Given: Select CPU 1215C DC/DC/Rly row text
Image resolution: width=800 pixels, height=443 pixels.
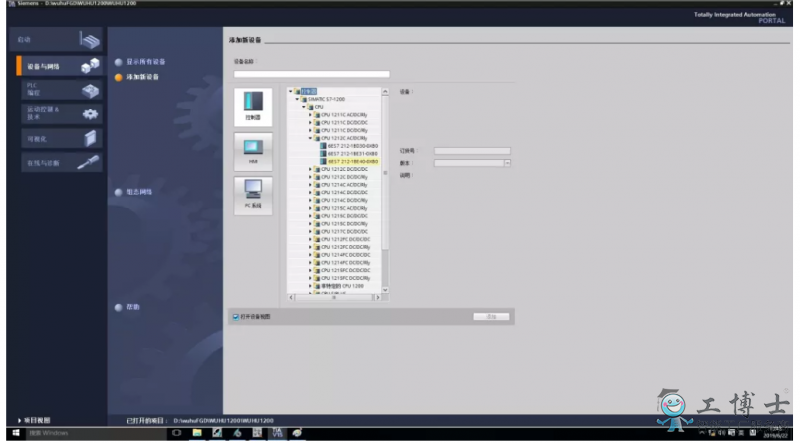Looking at the screenshot, I should pyautogui.click(x=344, y=224).
